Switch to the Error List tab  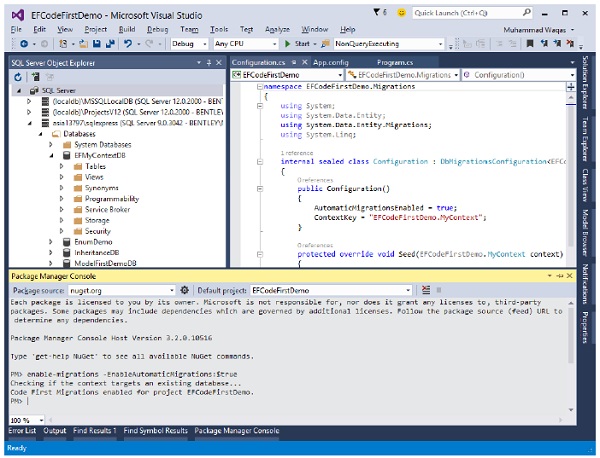(22, 430)
